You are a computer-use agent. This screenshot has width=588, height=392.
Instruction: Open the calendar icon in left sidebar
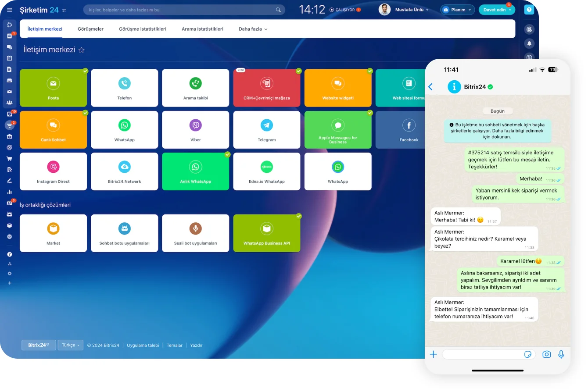(x=10, y=58)
